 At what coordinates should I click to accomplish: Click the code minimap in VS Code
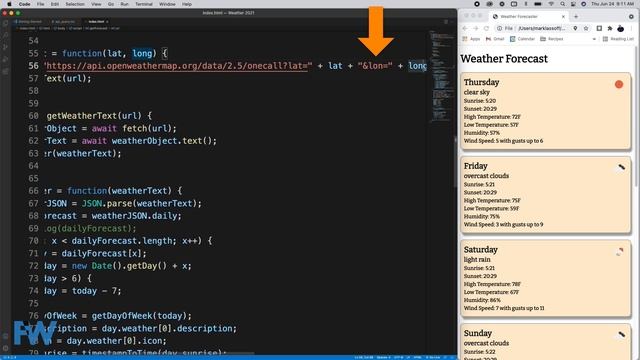click(441, 76)
